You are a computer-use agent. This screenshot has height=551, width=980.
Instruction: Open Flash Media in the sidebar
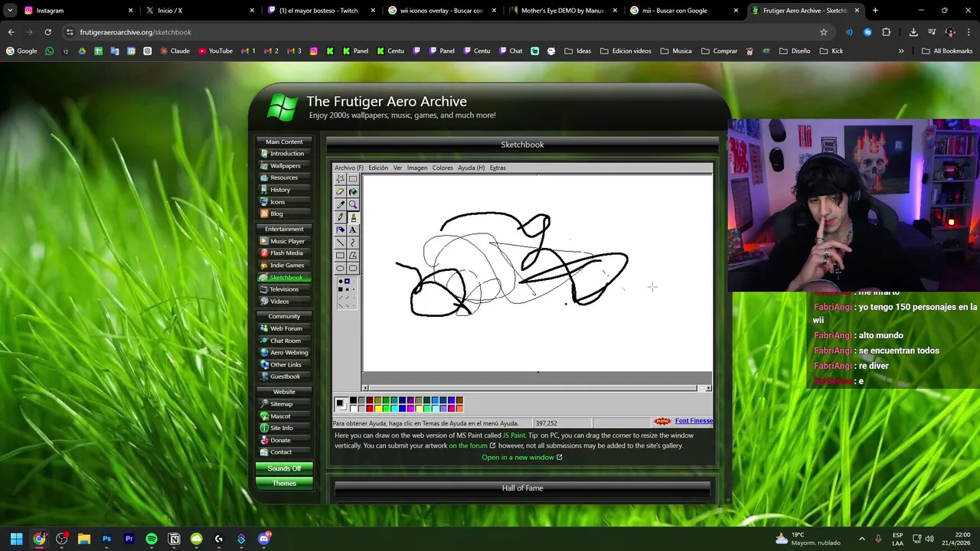pos(284,253)
